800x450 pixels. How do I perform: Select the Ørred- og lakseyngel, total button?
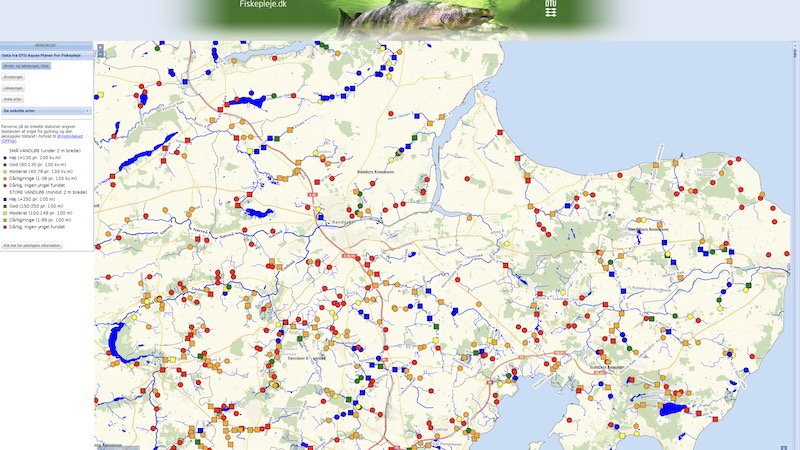pos(26,66)
